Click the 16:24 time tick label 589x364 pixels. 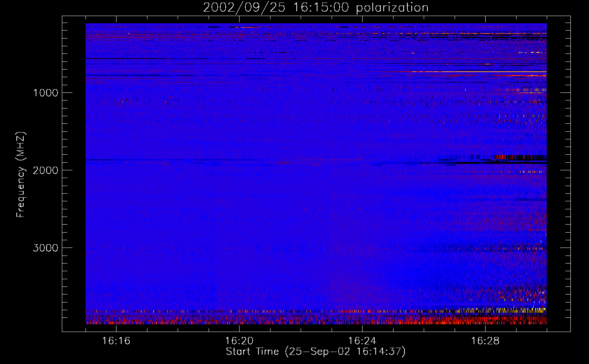click(362, 341)
